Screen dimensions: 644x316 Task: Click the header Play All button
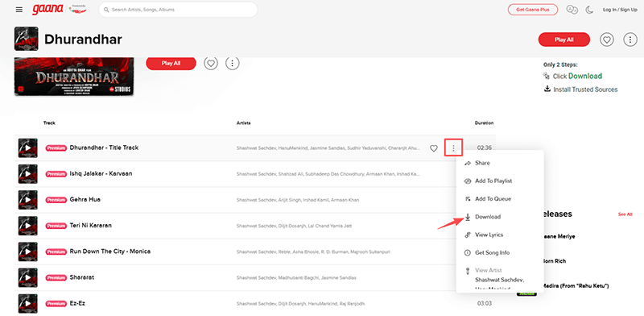click(x=564, y=39)
